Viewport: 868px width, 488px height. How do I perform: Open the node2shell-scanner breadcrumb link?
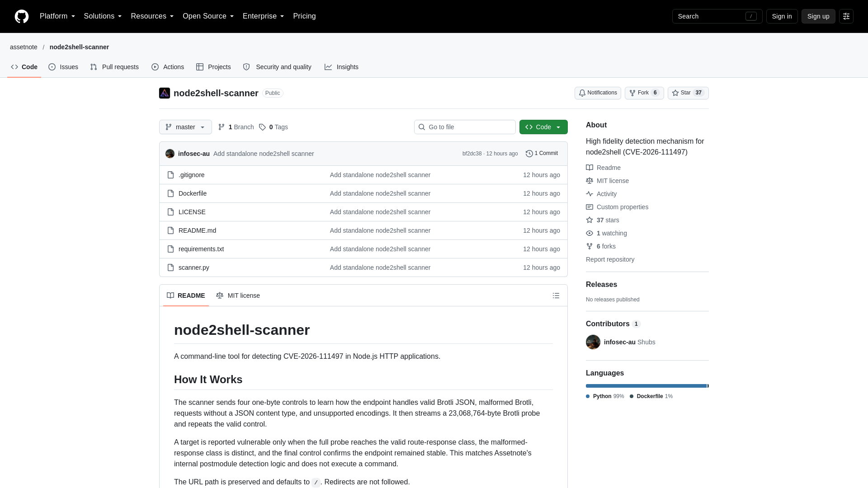pos(79,47)
